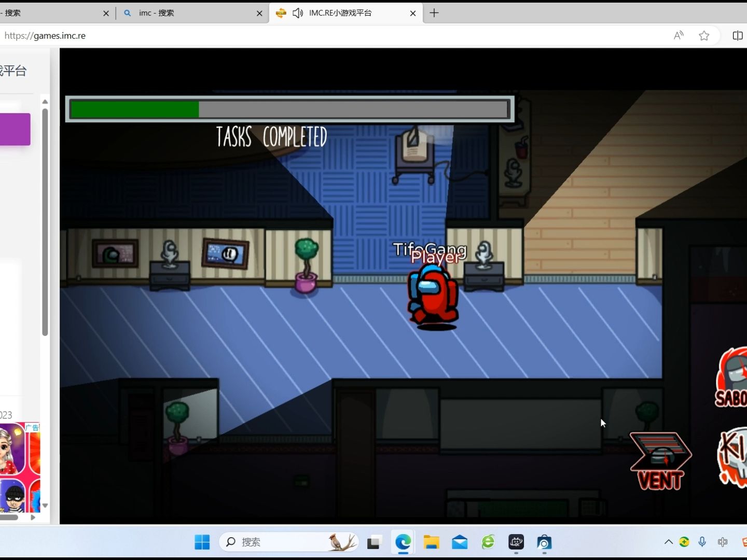Open a new browser tab
The width and height of the screenshot is (747, 560).
tap(434, 13)
